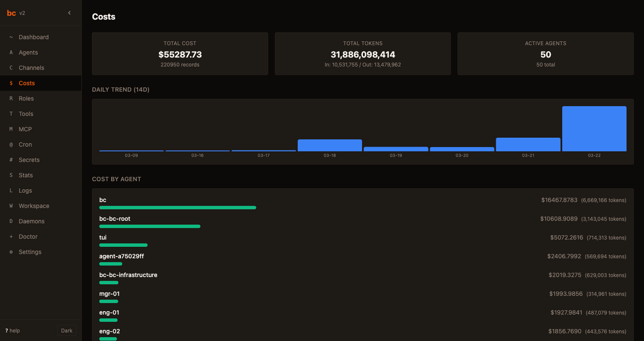Select the tui agent name
The height and width of the screenshot is (341, 644).
pyautogui.click(x=103, y=237)
